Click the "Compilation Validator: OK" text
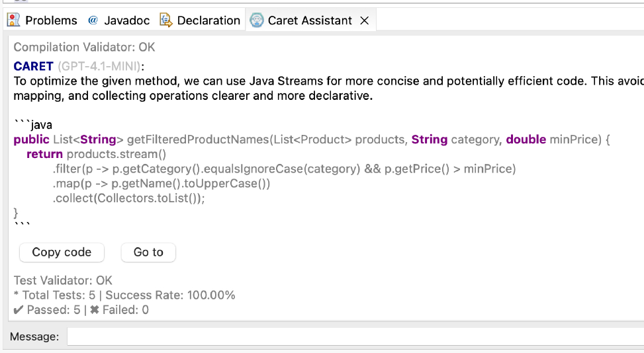 point(84,47)
